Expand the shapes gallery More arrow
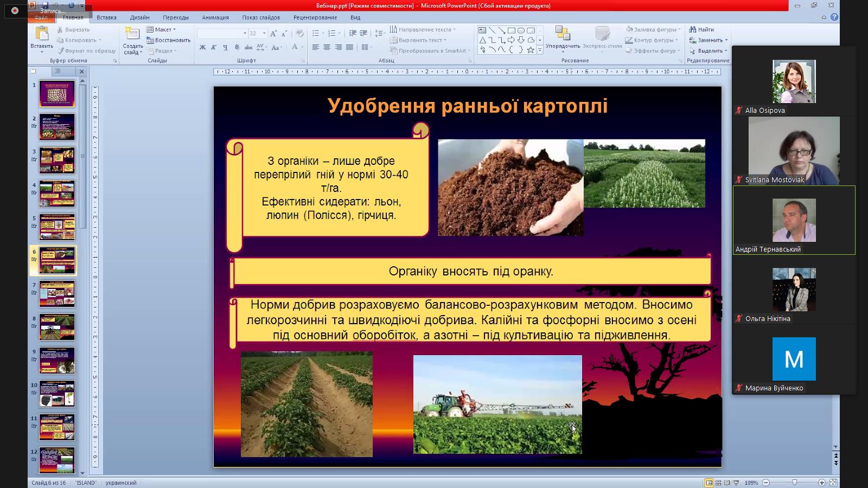 pyautogui.click(x=539, y=50)
